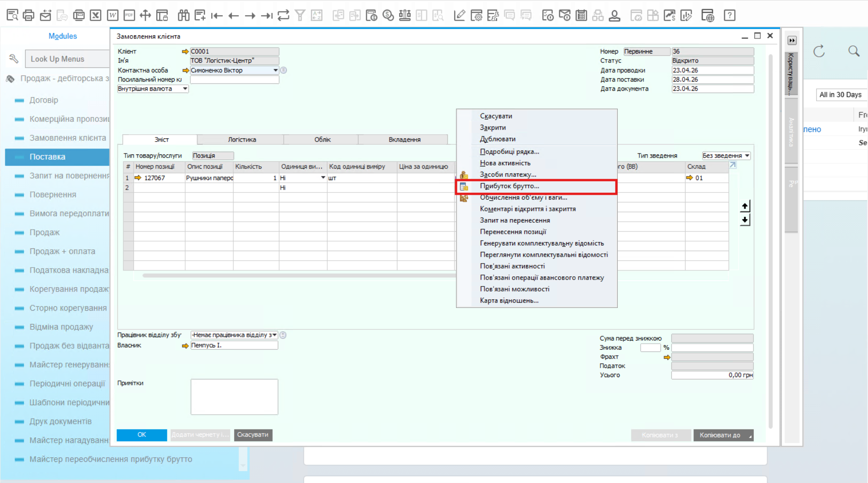The image size is (868, 483).
Task: Click the Примітки remarks text box
Action: (234, 396)
